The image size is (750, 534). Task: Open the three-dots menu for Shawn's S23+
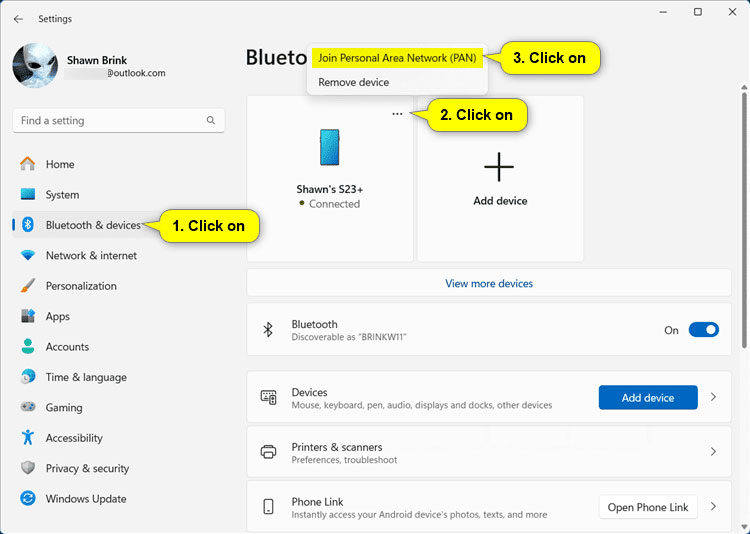click(x=397, y=114)
